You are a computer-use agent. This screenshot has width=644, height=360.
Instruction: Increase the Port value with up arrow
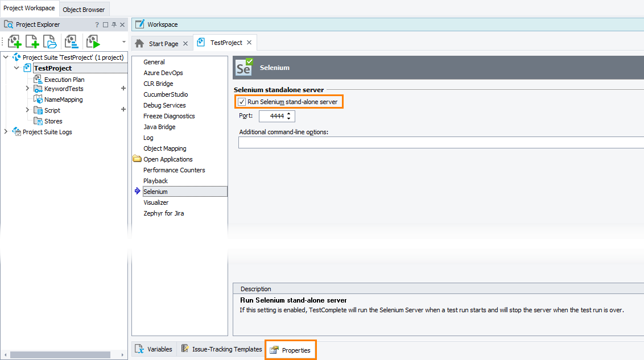[x=289, y=114]
